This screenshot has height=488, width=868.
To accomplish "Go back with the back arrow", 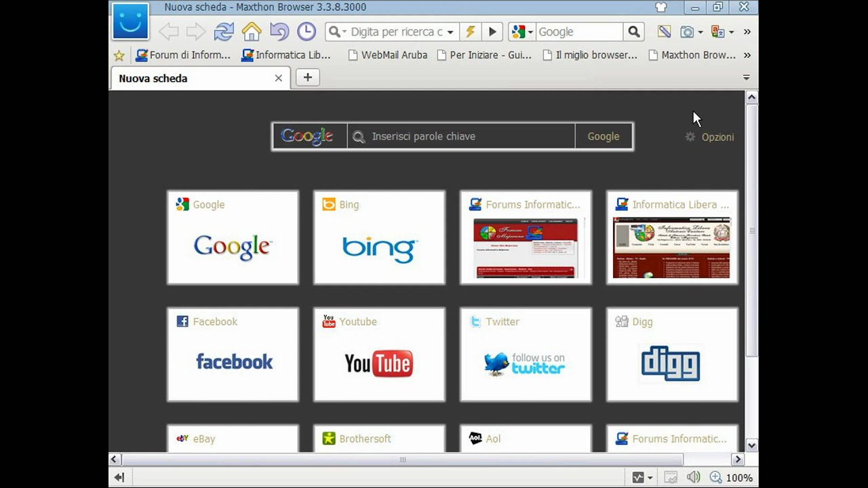I will click(x=169, y=32).
